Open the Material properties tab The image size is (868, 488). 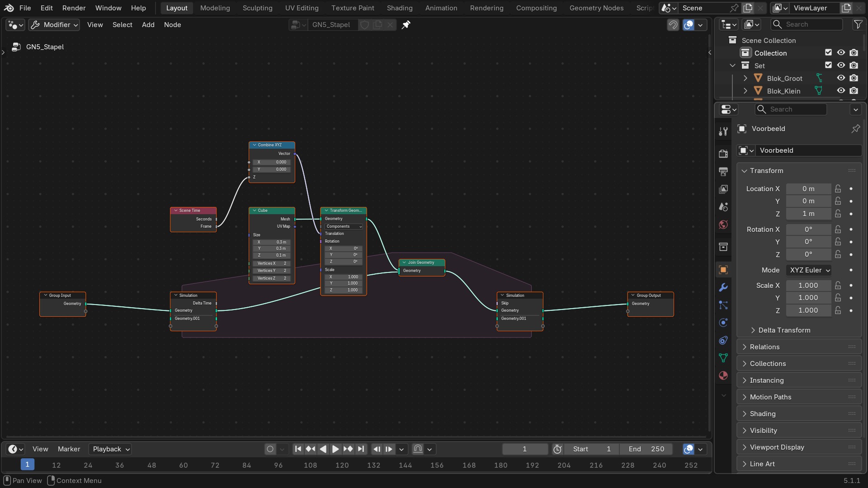pos(723,375)
